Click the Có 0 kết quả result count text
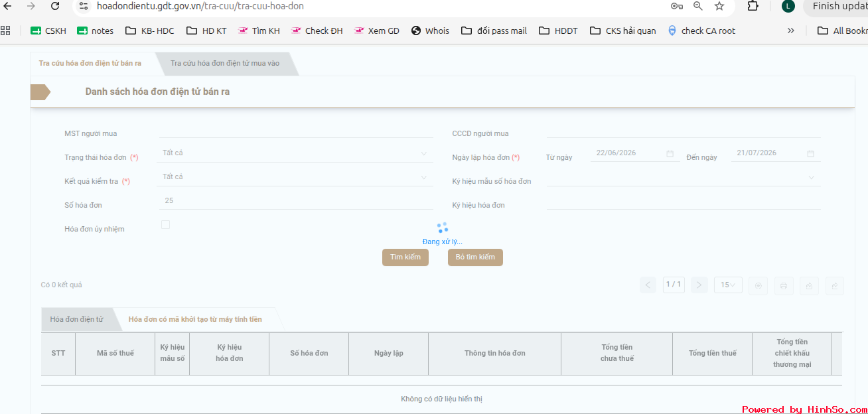Image resolution: width=868 pixels, height=414 pixels. point(62,285)
